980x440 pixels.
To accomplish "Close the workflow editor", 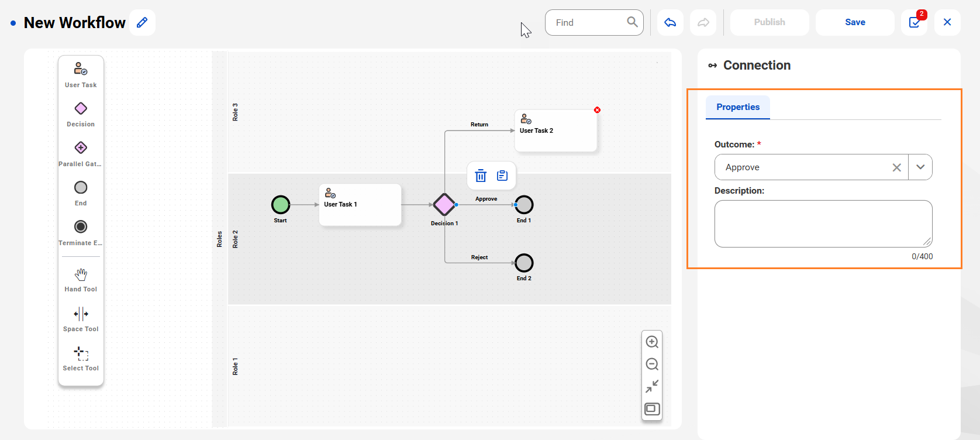I will click(x=947, y=22).
